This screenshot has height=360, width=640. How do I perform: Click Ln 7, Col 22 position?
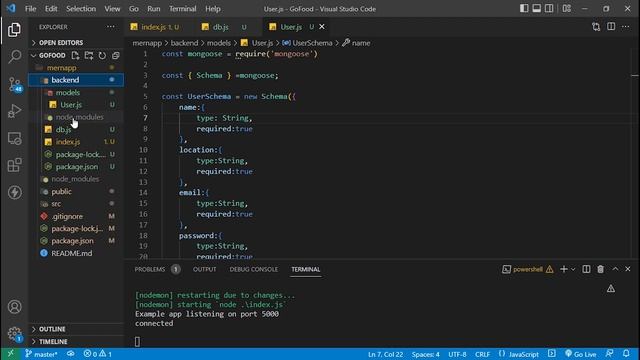[x=385, y=354]
